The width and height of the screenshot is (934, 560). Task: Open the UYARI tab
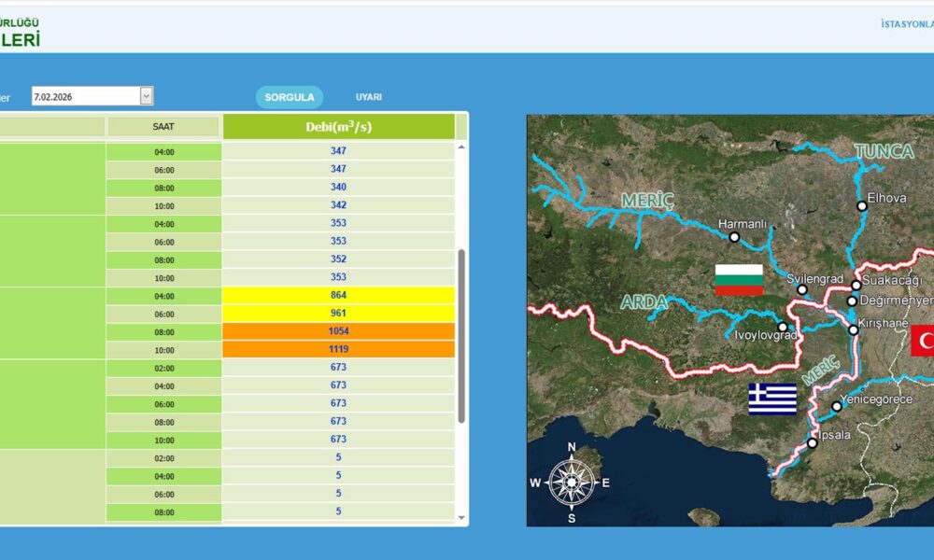coord(368,97)
